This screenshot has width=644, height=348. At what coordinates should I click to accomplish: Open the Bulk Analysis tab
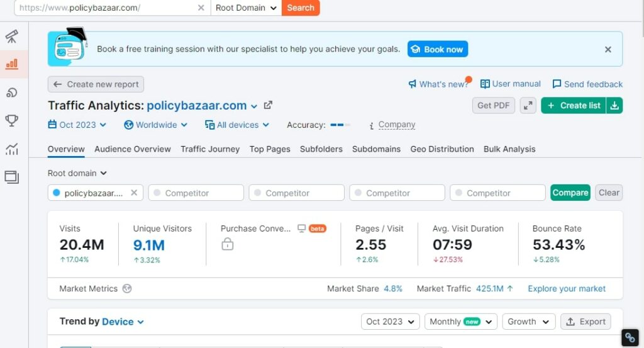[x=509, y=149]
